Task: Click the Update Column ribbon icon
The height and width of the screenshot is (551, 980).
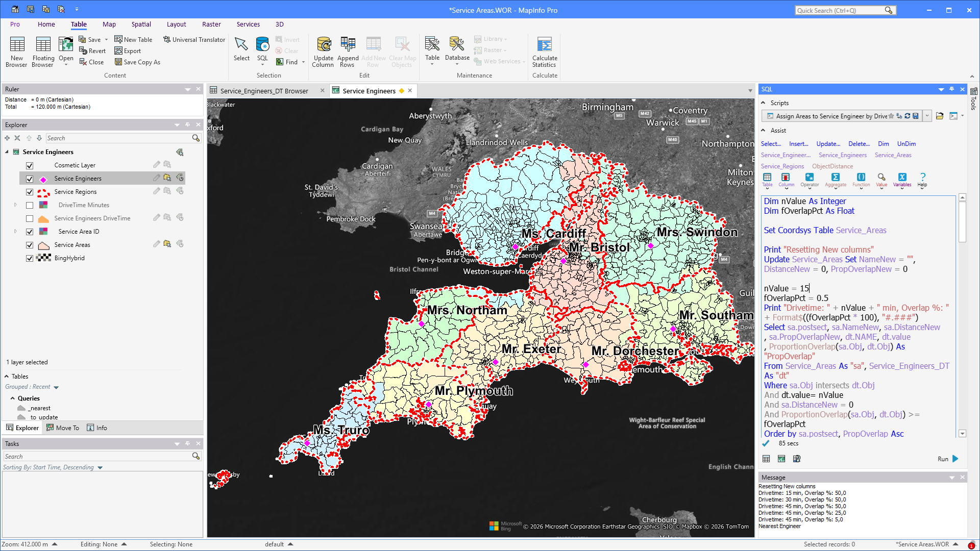Action: [323, 52]
